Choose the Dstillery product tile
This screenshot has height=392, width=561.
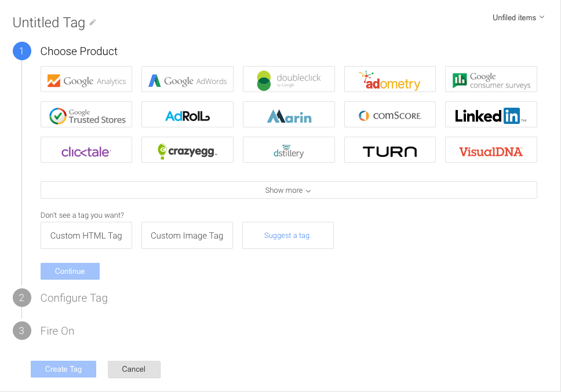click(x=289, y=150)
